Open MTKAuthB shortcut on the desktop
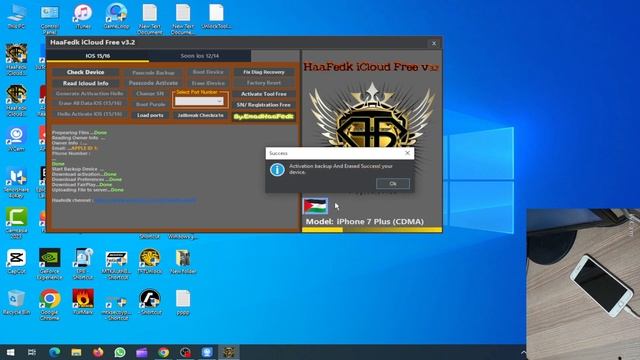Viewport: 640px width, 360px height. coord(116,264)
